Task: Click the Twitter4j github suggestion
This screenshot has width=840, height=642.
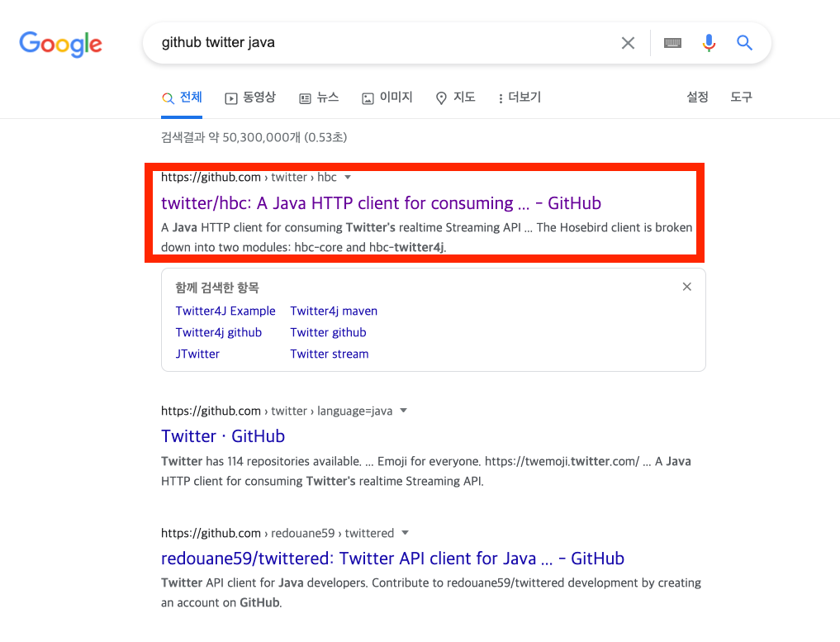Action: pos(219,332)
